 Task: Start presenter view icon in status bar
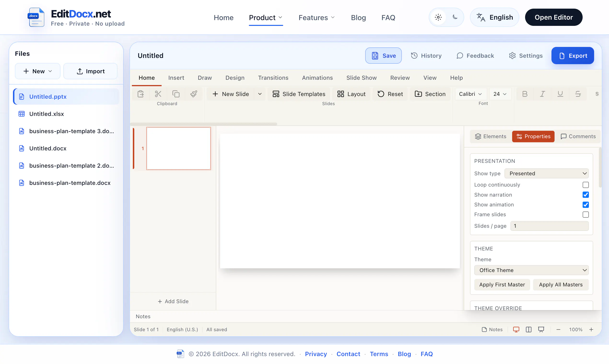point(541,330)
